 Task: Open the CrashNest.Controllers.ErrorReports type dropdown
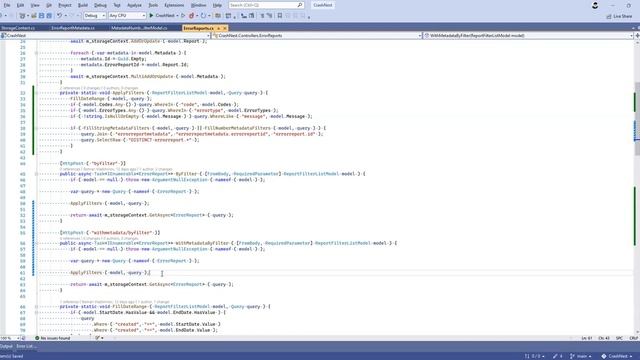tap(317, 36)
